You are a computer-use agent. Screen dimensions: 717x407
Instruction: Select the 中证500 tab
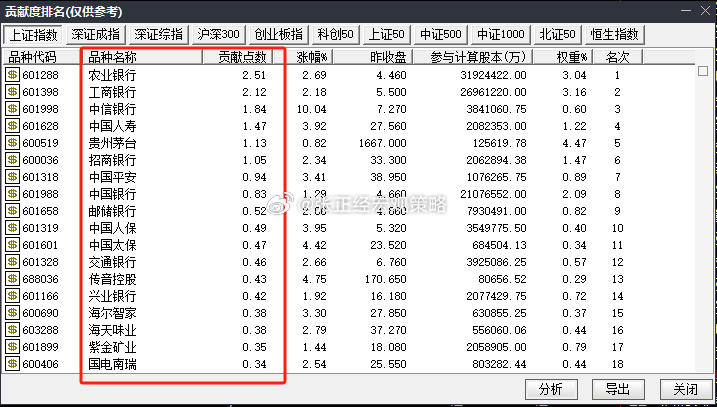[x=441, y=34]
